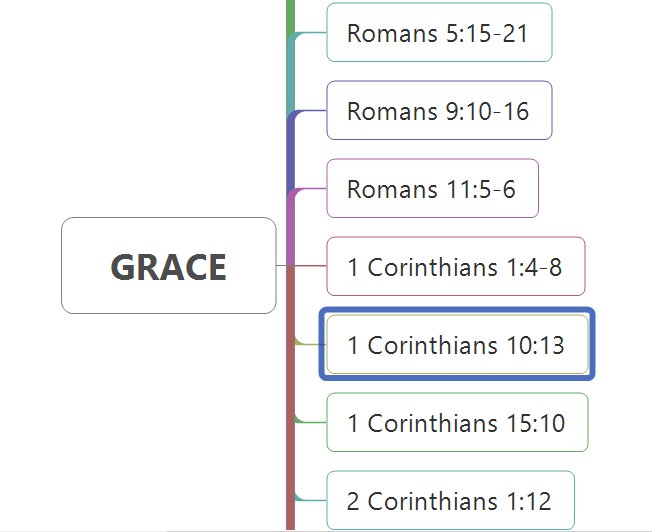Click the highlighted 1 Corinthians 10:13 topic
652x532 pixels.
pos(457,344)
